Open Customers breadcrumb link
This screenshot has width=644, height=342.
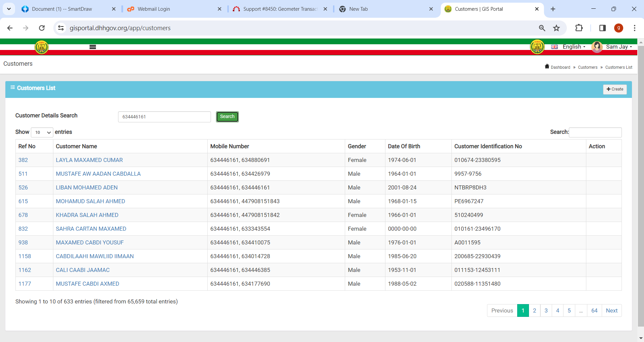[588, 67]
